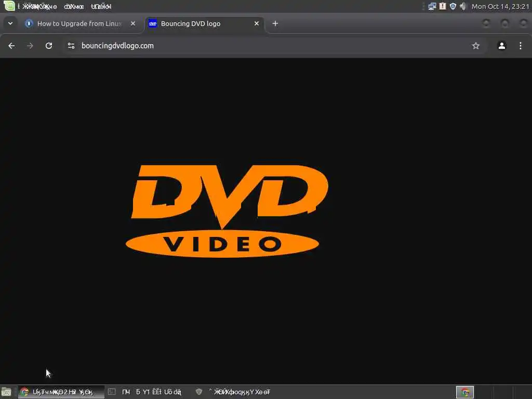Go back to previous page
532x399 pixels.
11,46
